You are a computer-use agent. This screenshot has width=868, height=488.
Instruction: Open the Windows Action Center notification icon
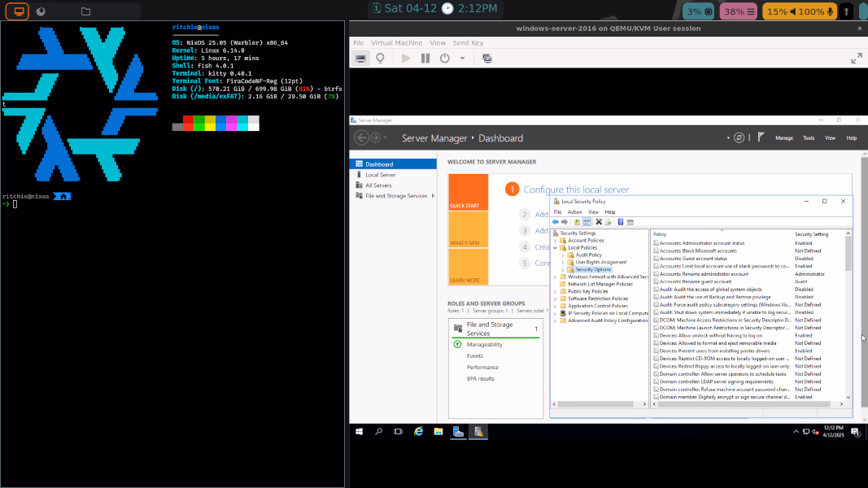[855, 432]
